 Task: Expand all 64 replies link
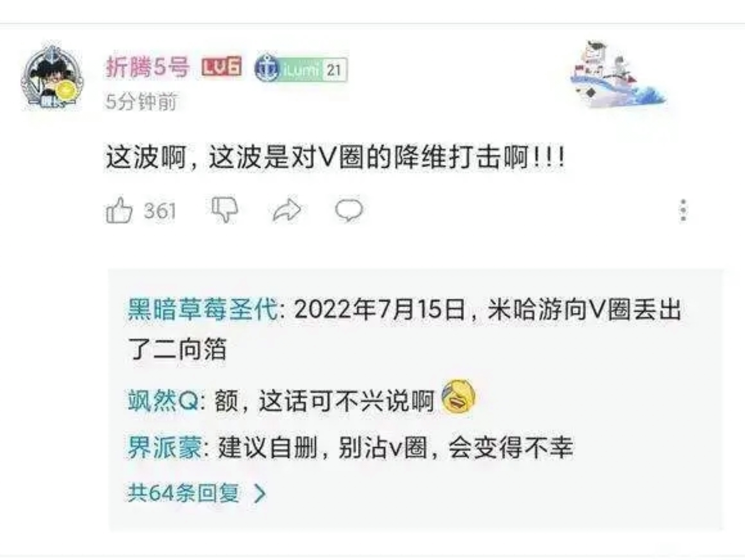183,493
